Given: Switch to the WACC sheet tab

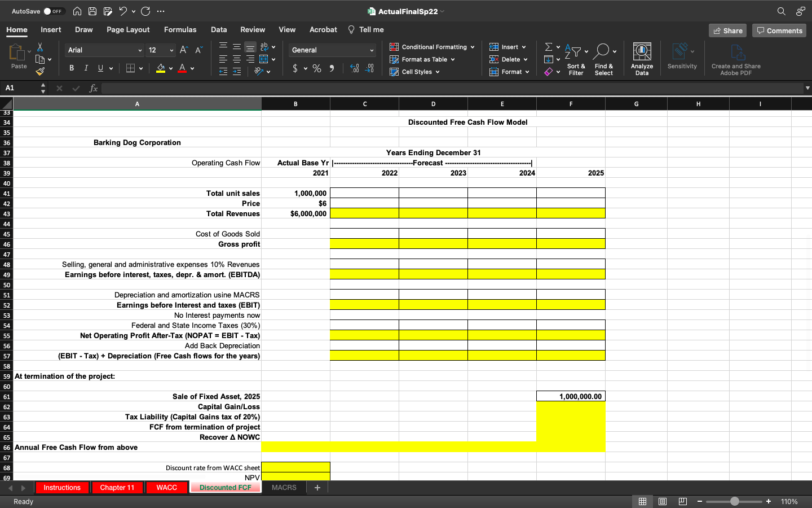Looking at the screenshot, I should click(x=167, y=488).
